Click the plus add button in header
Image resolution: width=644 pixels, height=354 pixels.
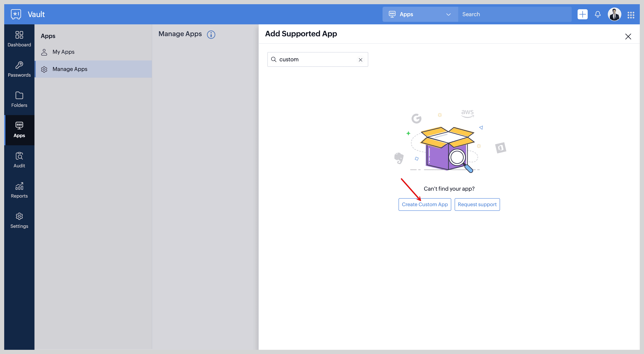click(x=582, y=14)
